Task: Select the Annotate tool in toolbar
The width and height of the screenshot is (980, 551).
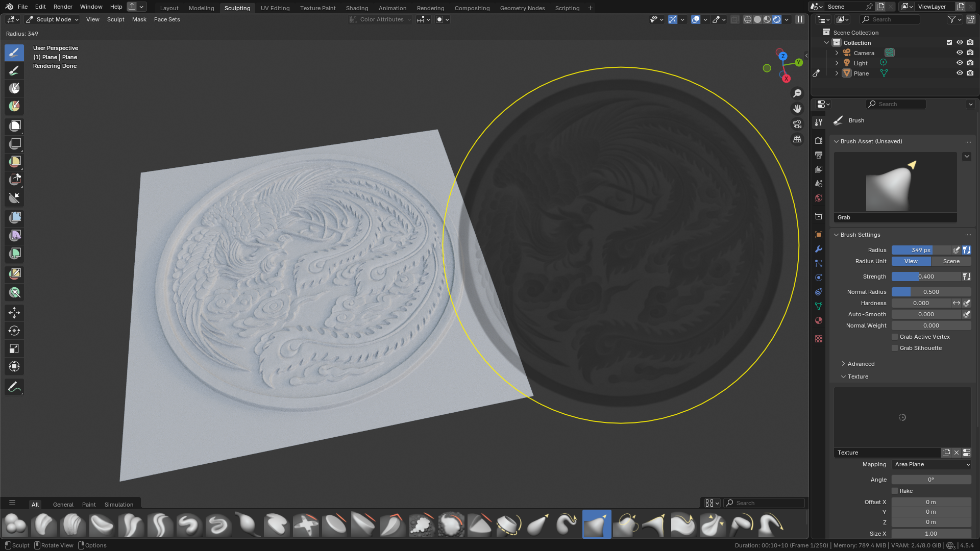Action: (x=14, y=387)
